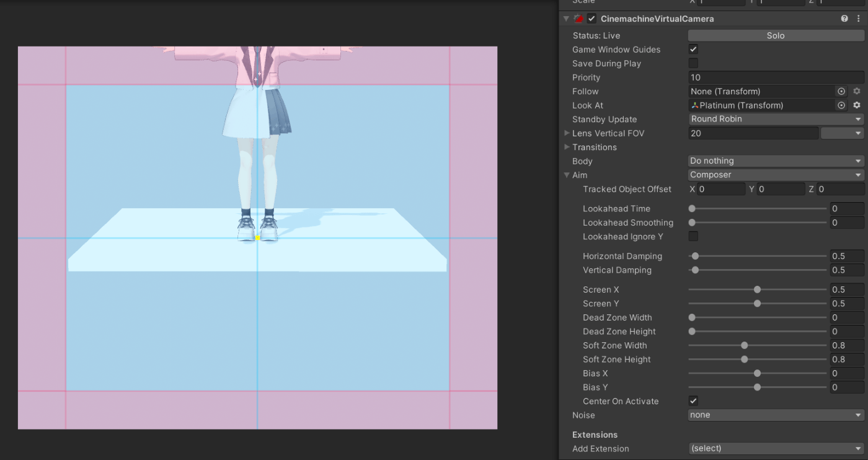Open the lens preset dropdown
The image size is (868, 460).
click(842, 133)
